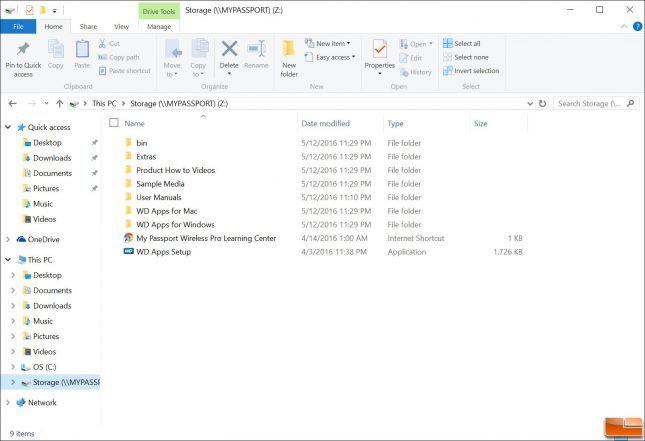Collapse the This PC tree node

click(x=8, y=260)
